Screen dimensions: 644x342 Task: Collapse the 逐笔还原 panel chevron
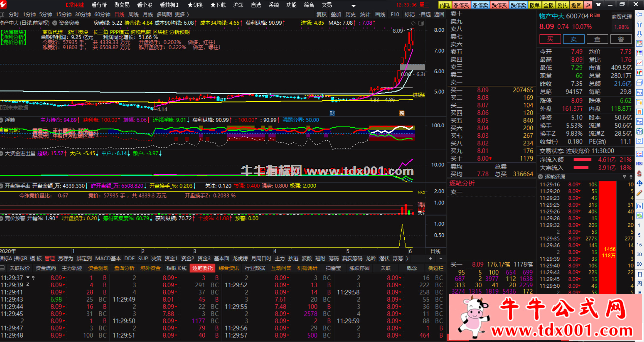pos(540,177)
